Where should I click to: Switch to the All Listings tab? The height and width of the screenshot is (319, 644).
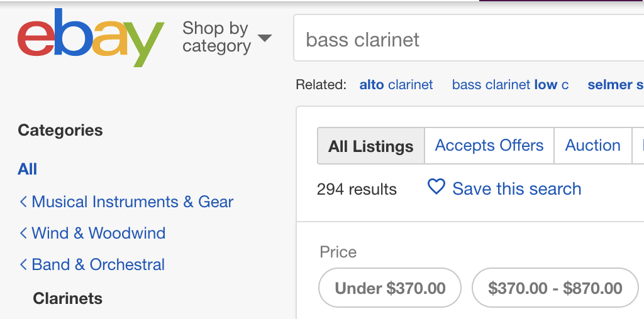[x=370, y=146]
